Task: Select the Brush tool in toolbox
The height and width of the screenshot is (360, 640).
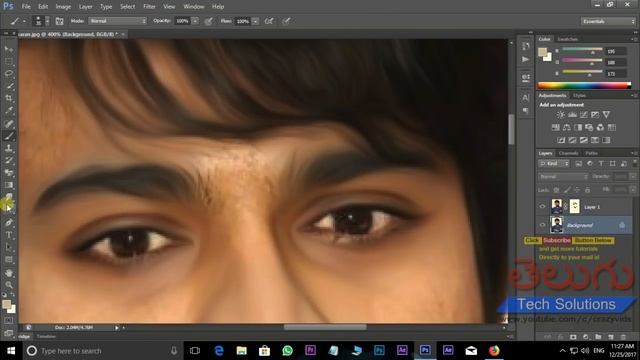Action: (x=9, y=136)
